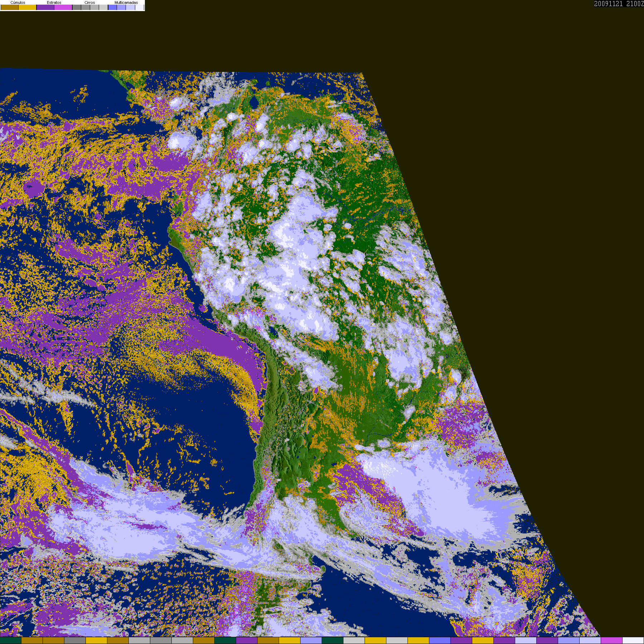The image size is (644, 644).
Task: Click Lake Maracaibo on the satellite map
Action: [254, 103]
